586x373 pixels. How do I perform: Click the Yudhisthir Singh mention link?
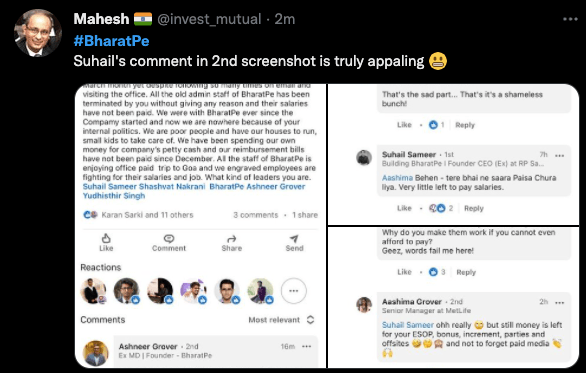click(114, 196)
